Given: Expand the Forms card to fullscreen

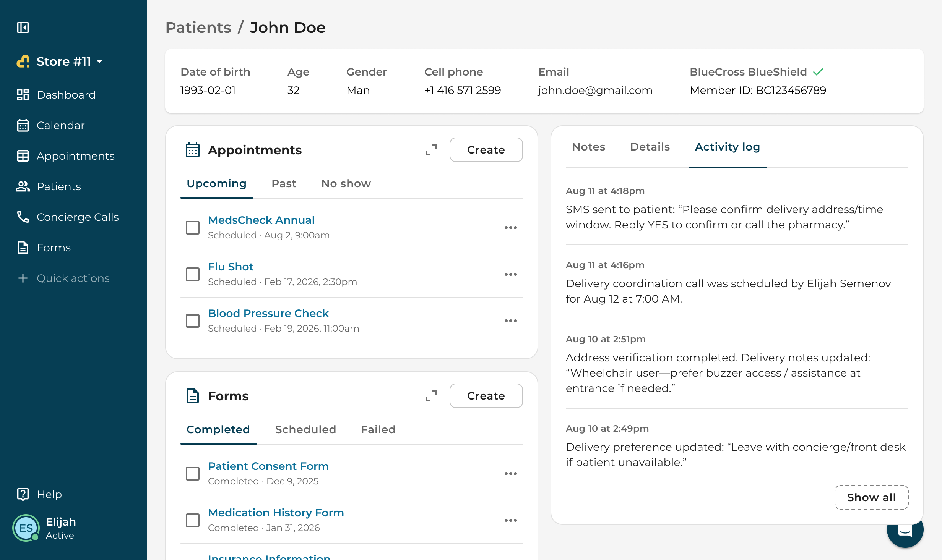Looking at the screenshot, I should pos(431,396).
